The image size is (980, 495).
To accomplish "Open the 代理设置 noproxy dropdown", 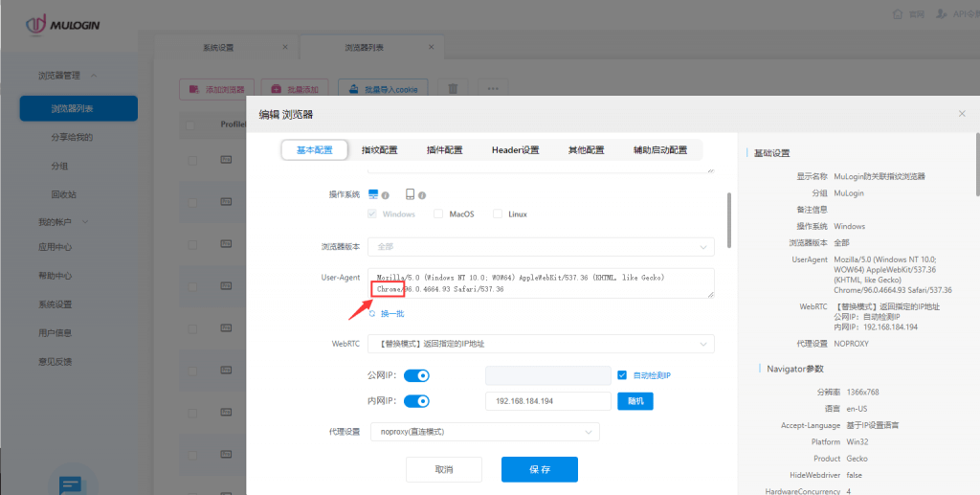I will 485,432.
